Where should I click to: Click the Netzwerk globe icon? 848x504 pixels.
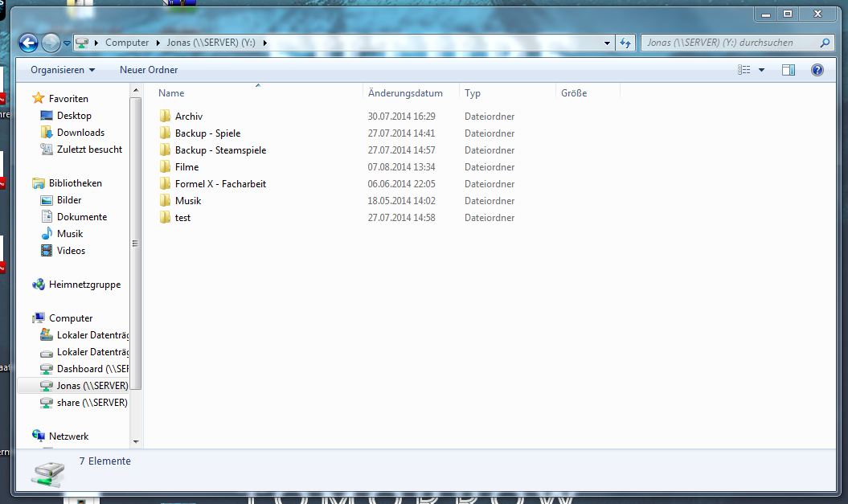coord(39,436)
